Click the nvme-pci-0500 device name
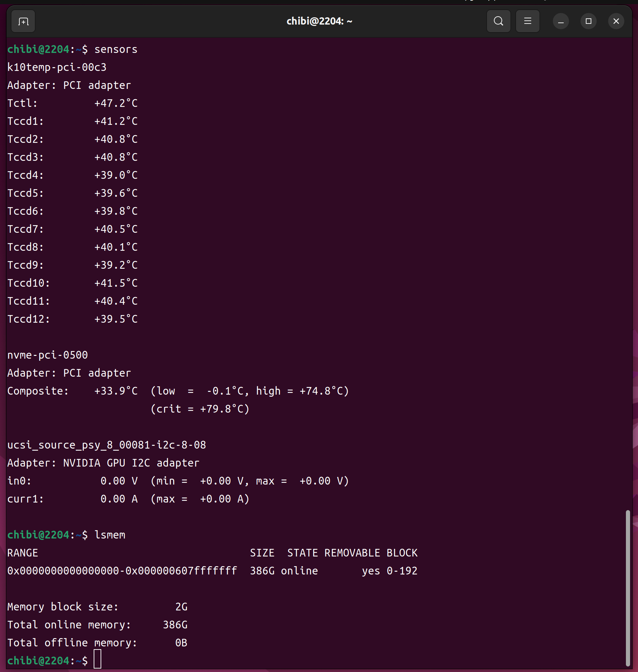 click(48, 355)
